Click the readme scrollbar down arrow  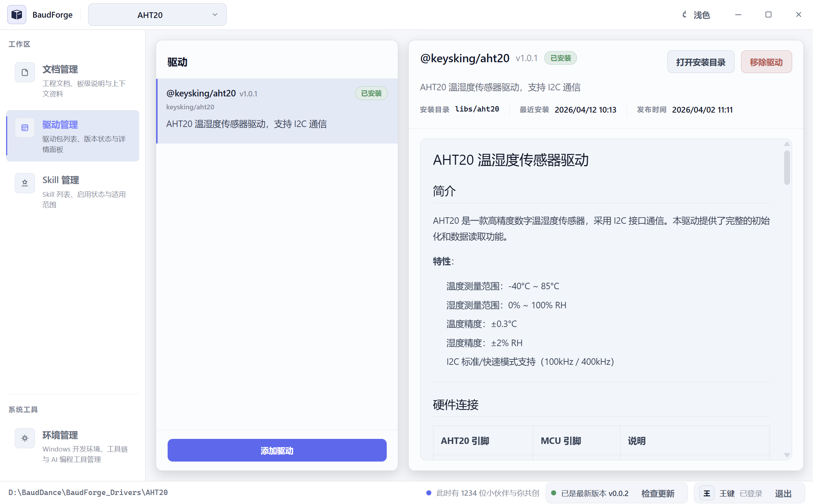(787, 455)
